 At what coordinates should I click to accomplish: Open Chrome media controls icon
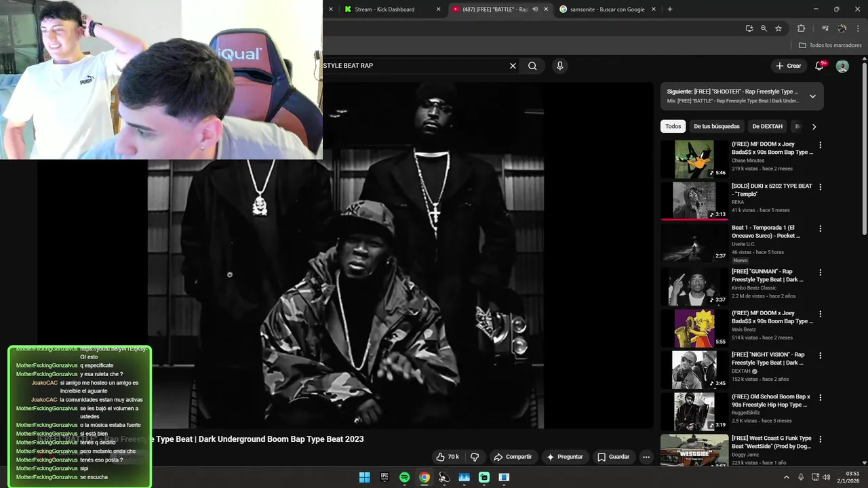[x=825, y=28]
